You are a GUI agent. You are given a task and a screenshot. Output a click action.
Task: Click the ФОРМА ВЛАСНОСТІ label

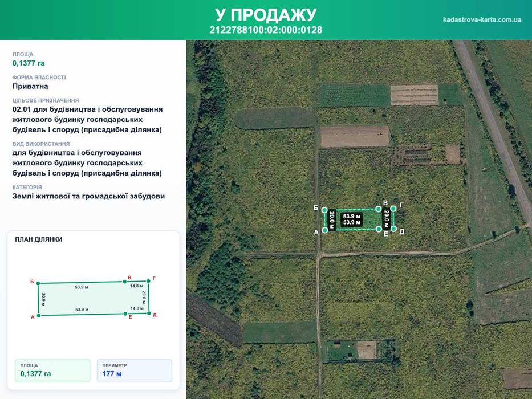pyautogui.click(x=39, y=78)
